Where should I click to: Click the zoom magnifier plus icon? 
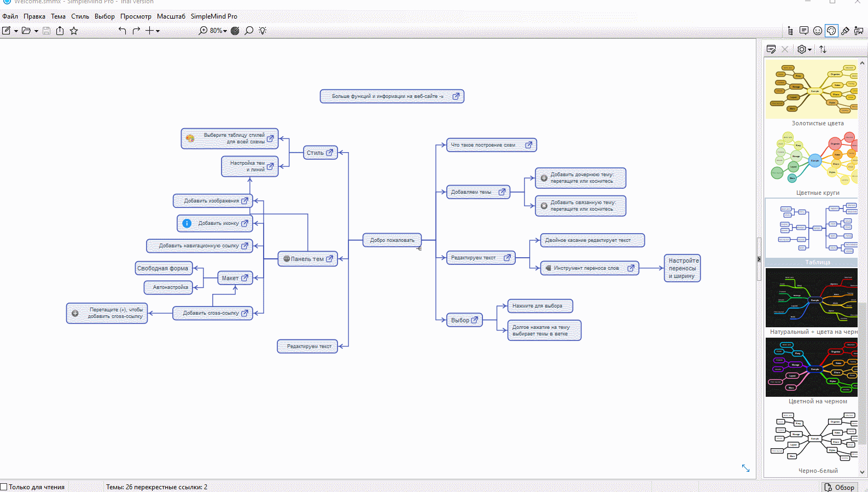click(203, 31)
